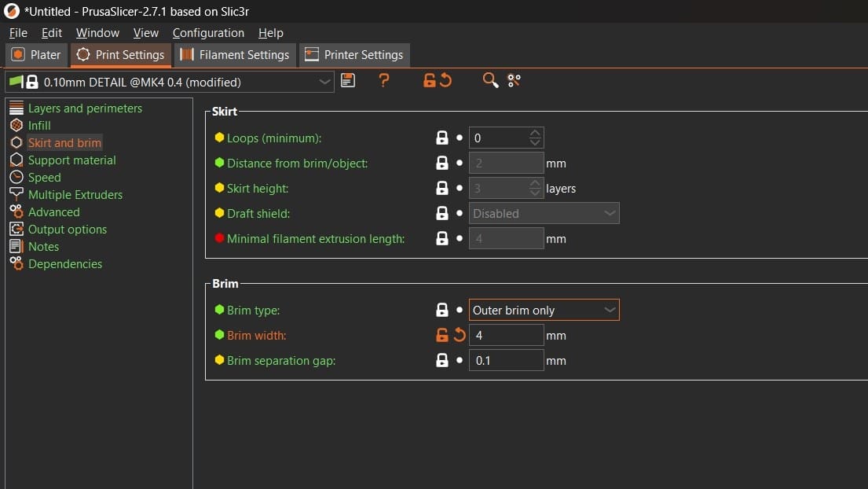The width and height of the screenshot is (868, 489).
Task: Open the Configuration menu
Action: tap(208, 33)
